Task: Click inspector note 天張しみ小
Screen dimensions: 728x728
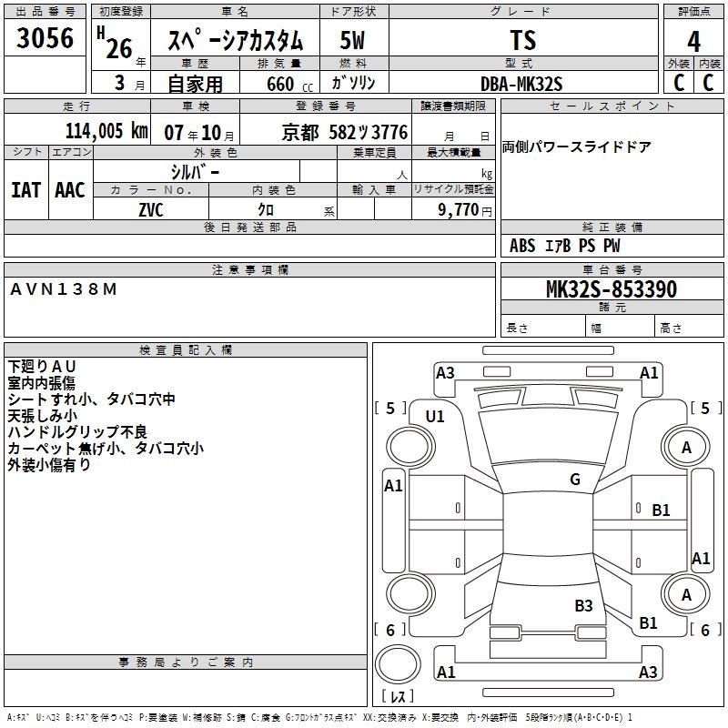Action: (x=42, y=415)
